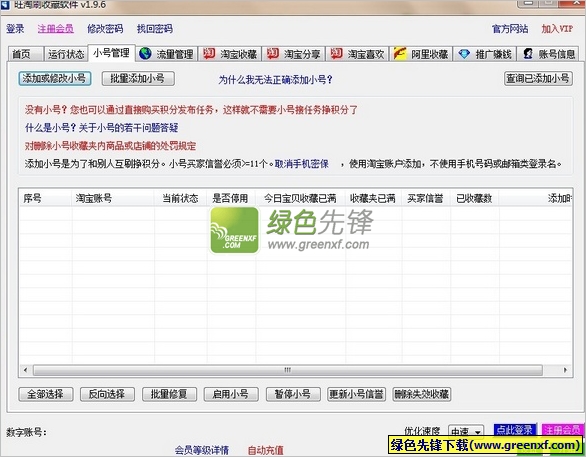Screen dimensions: 586x457
Task: Open the 淘宝分享 tab label
Action: (x=302, y=55)
